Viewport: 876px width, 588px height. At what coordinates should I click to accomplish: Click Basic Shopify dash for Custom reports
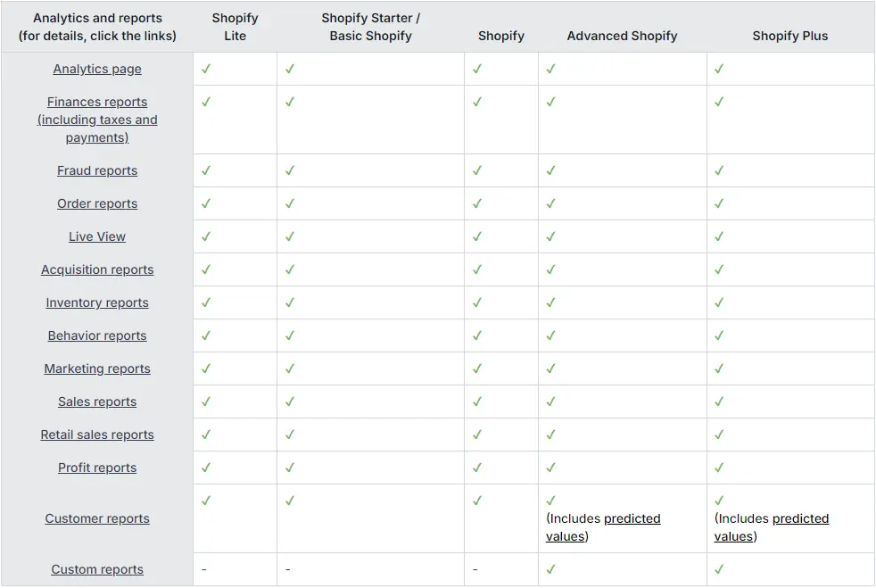click(x=288, y=569)
